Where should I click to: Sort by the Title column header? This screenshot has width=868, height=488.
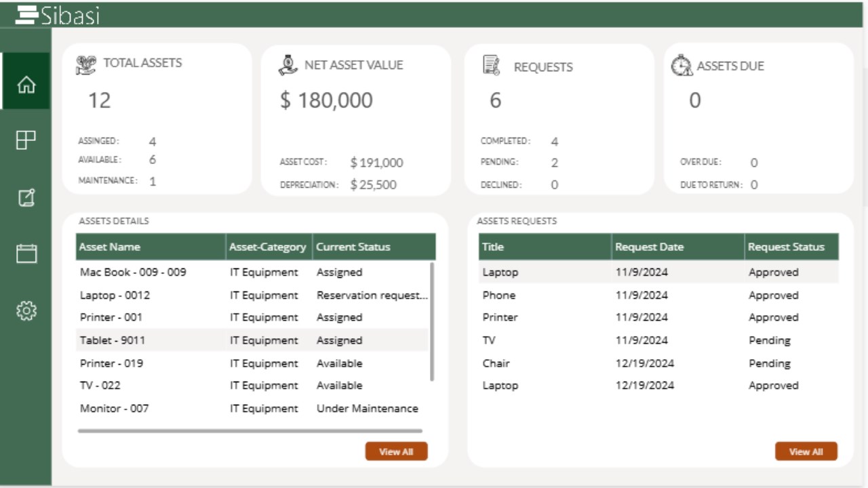pyautogui.click(x=545, y=247)
